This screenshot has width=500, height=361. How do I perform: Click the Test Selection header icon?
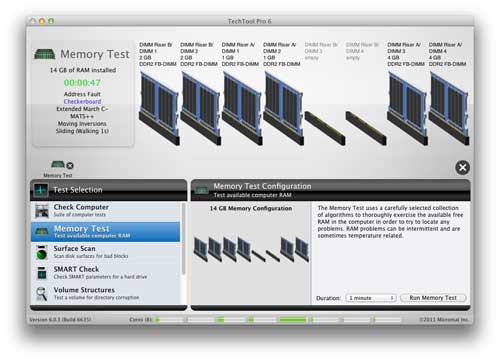pyautogui.click(x=40, y=190)
